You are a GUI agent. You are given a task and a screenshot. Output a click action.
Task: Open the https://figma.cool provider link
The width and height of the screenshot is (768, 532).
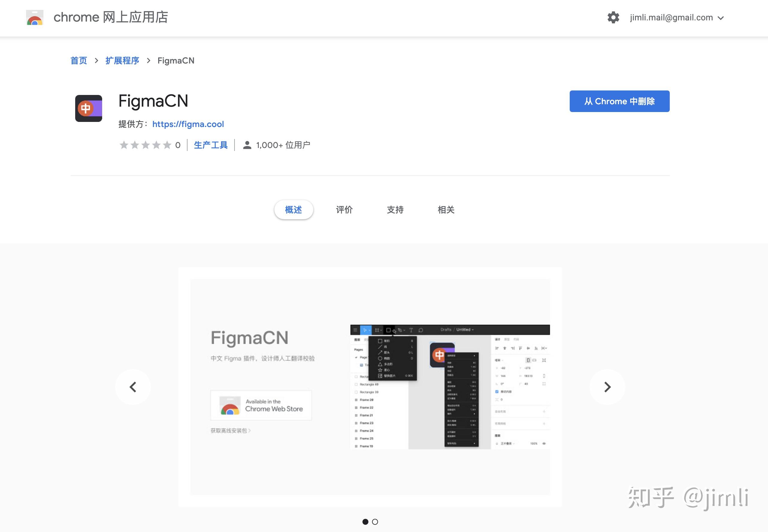pyautogui.click(x=188, y=124)
